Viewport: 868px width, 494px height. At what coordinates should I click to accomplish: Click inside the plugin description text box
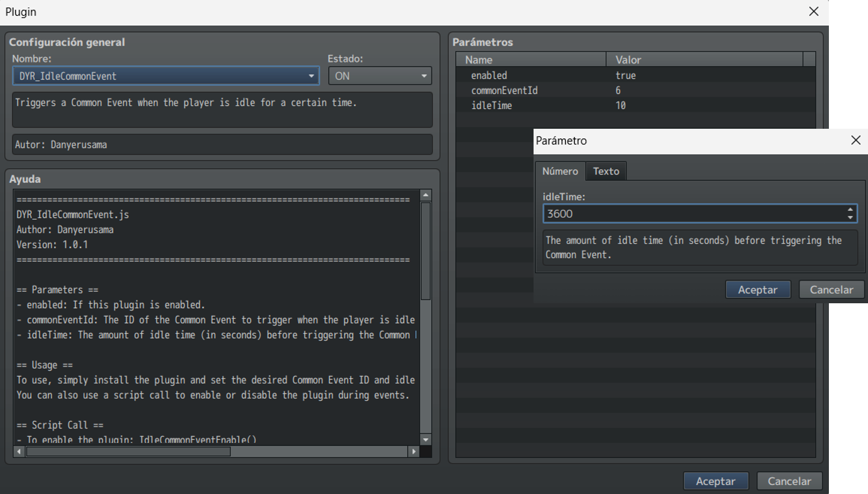(x=222, y=109)
